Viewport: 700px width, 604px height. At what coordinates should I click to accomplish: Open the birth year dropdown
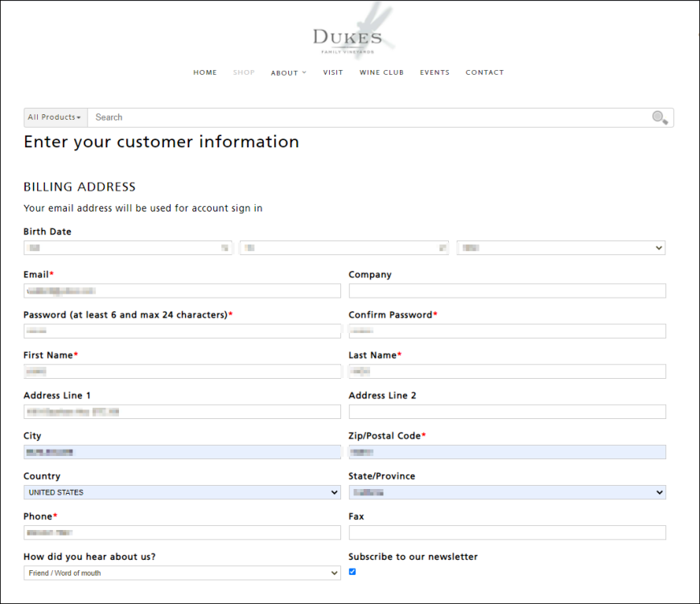pos(561,248)
